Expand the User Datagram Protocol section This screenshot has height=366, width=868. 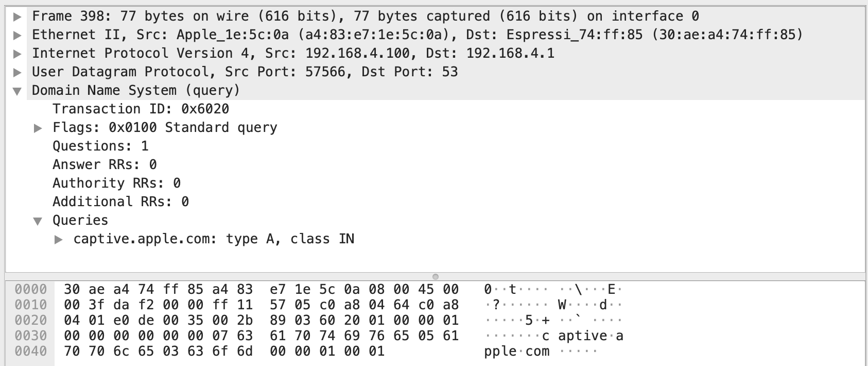click(17, 72)
